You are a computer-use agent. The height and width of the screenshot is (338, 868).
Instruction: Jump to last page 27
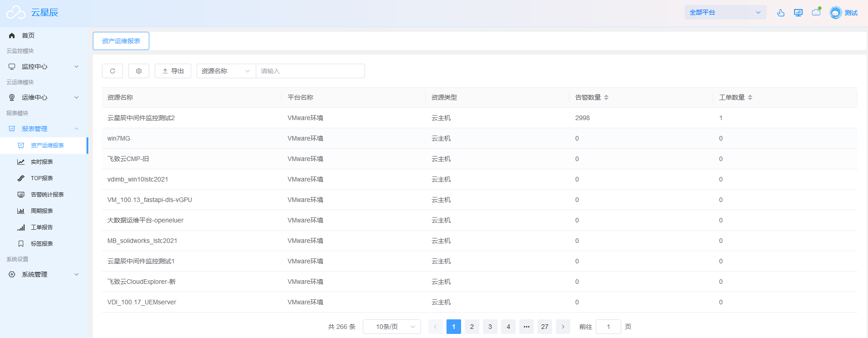click(x=545, y=327)
